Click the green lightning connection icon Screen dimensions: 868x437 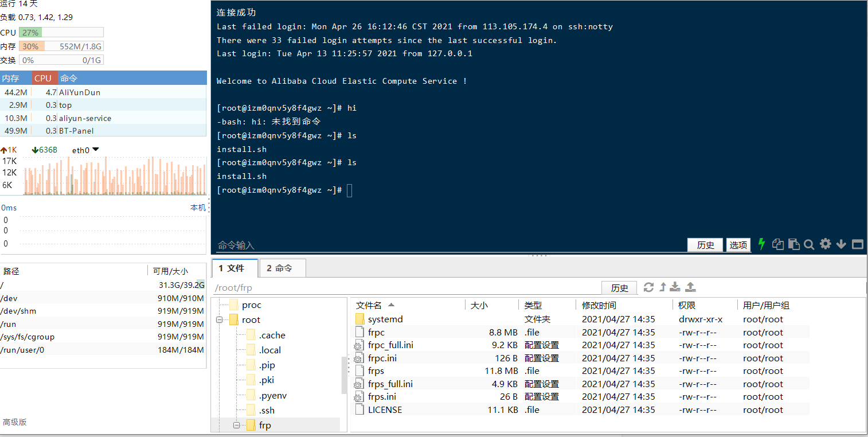click(761, 245)
